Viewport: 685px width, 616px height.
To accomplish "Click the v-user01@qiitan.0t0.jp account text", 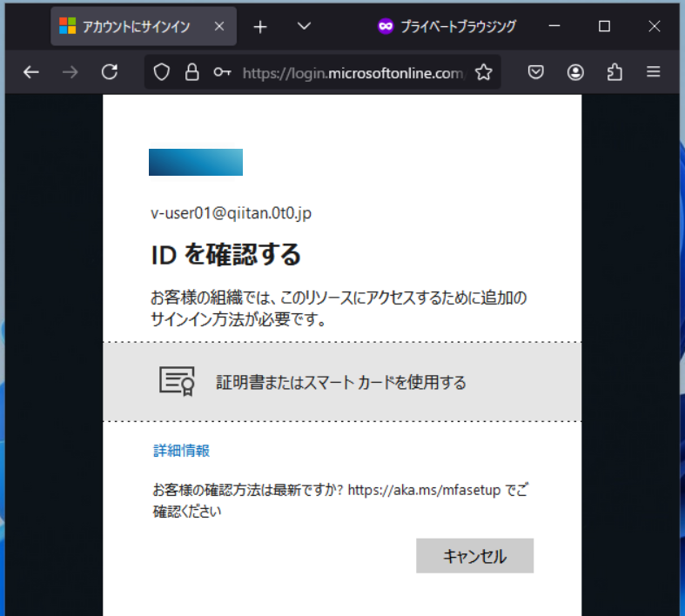I will click(232, 213).
